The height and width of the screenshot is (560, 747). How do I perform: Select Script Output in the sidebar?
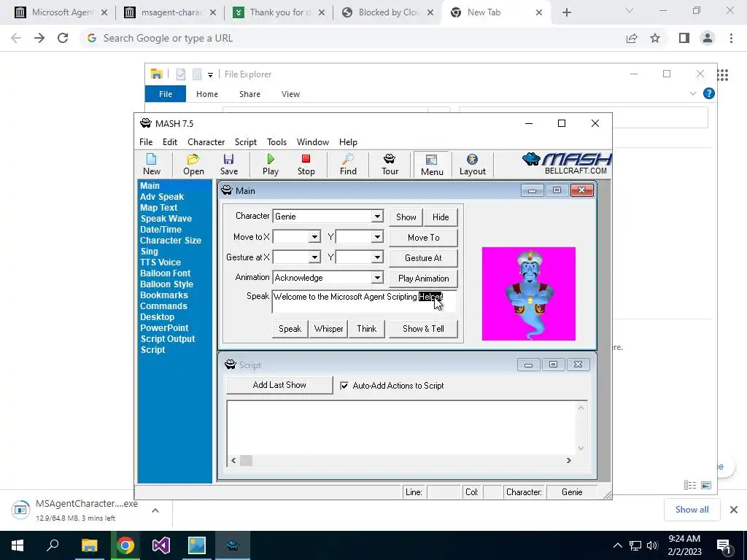(x=168, y=339)
